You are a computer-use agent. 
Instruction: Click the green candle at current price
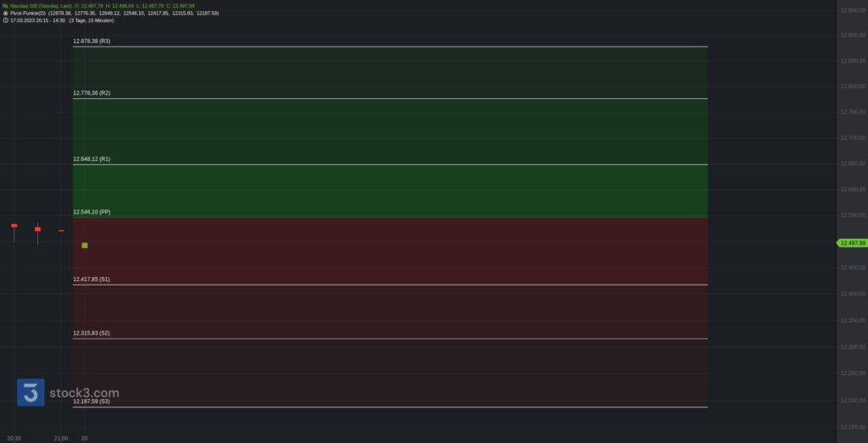85,245
